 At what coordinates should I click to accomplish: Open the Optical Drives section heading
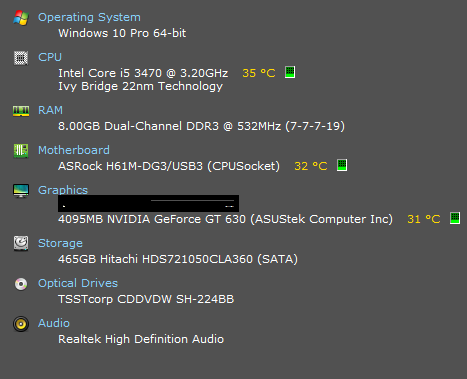click(78, 283)
